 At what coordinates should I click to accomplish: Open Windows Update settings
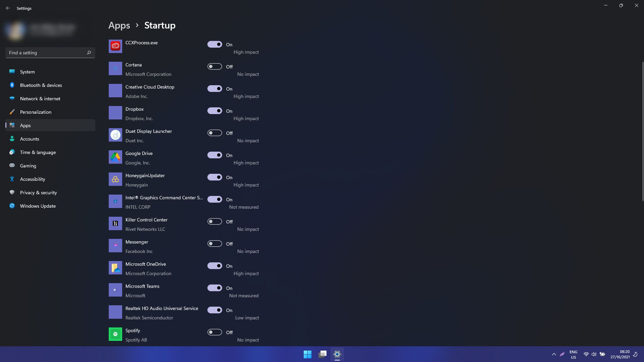pyautogui.click(x=50, y=206)
